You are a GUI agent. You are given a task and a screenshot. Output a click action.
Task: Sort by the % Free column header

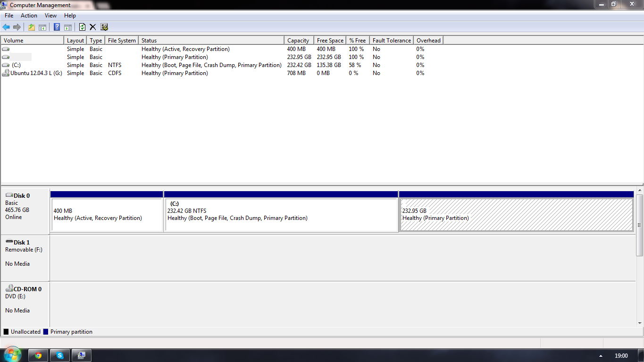coord(358,41)
